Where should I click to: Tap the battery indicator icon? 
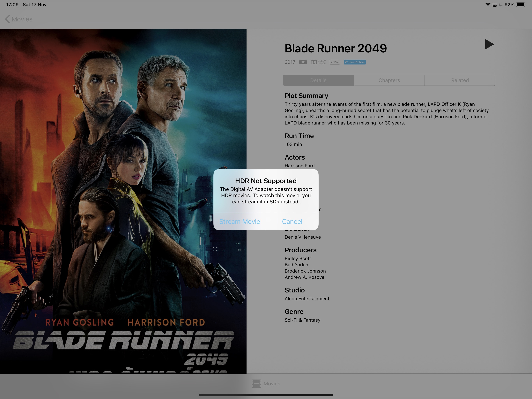coord(521,5)
